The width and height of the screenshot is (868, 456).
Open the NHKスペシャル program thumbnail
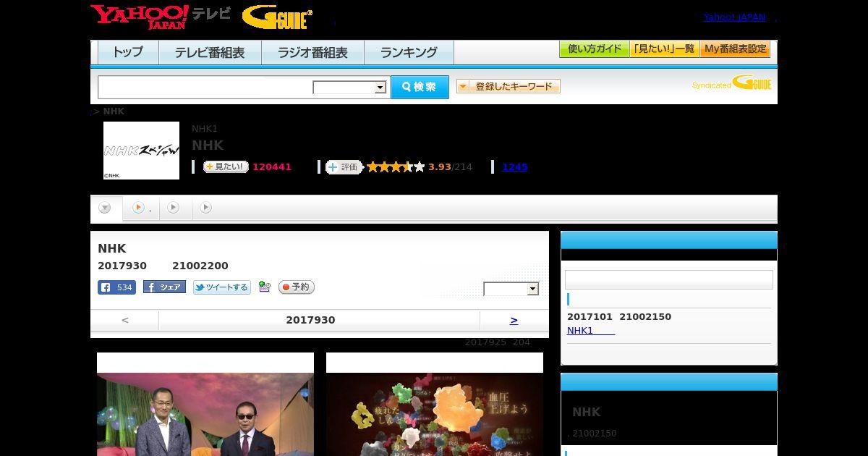click(x=141, y=151)
